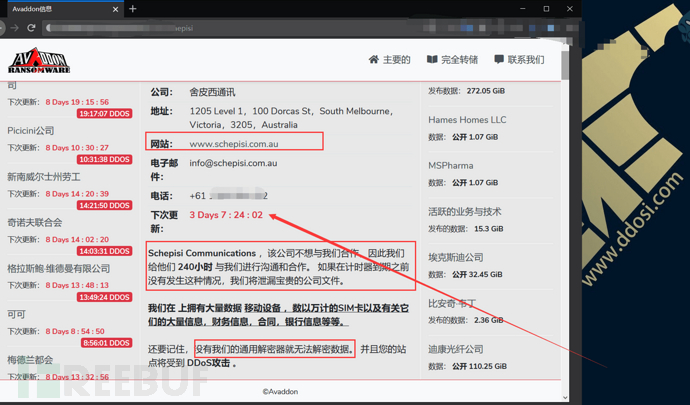Click the 13:49:24 DDOS badge
This screenshot has width=690, height=405.
tap(104, 297)
